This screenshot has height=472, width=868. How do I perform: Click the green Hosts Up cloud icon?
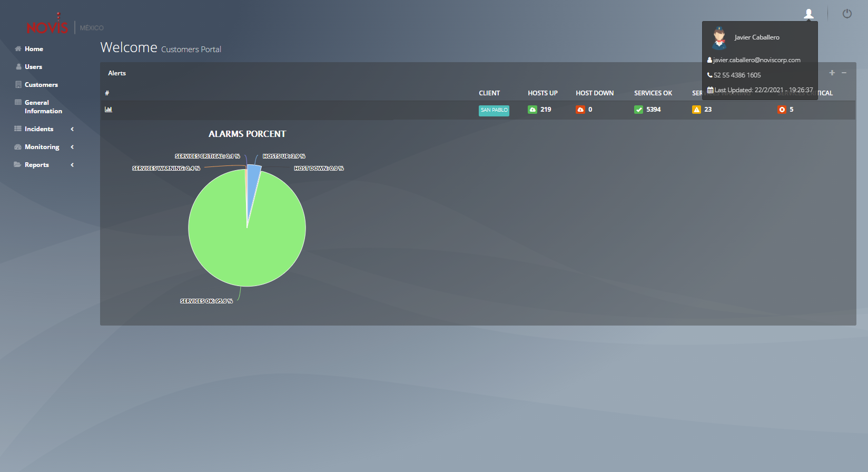532,110
